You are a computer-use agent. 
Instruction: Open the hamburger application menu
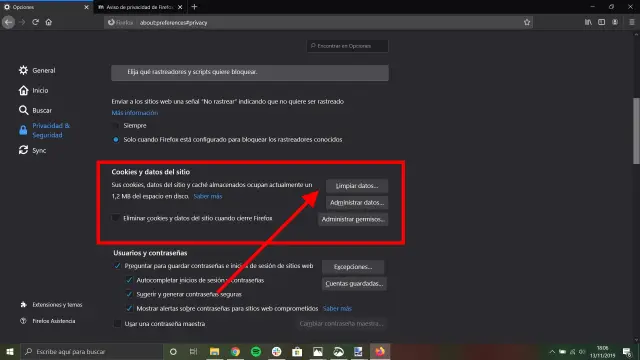632,22
